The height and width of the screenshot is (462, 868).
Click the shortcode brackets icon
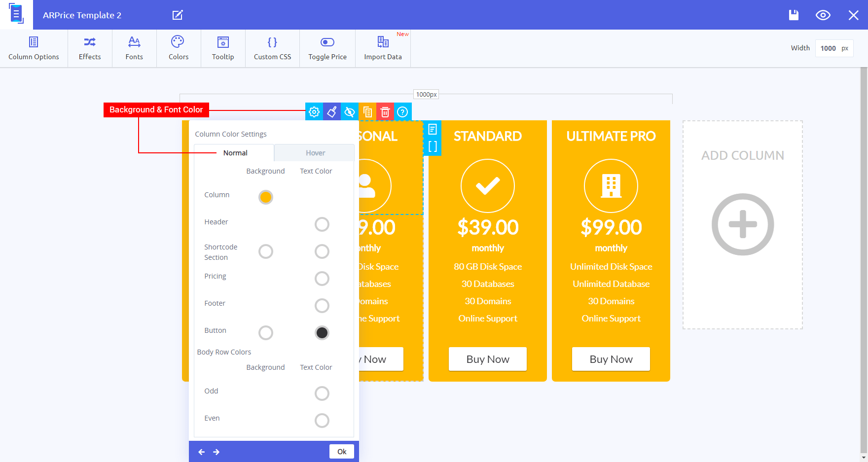[x=433, y=146]
